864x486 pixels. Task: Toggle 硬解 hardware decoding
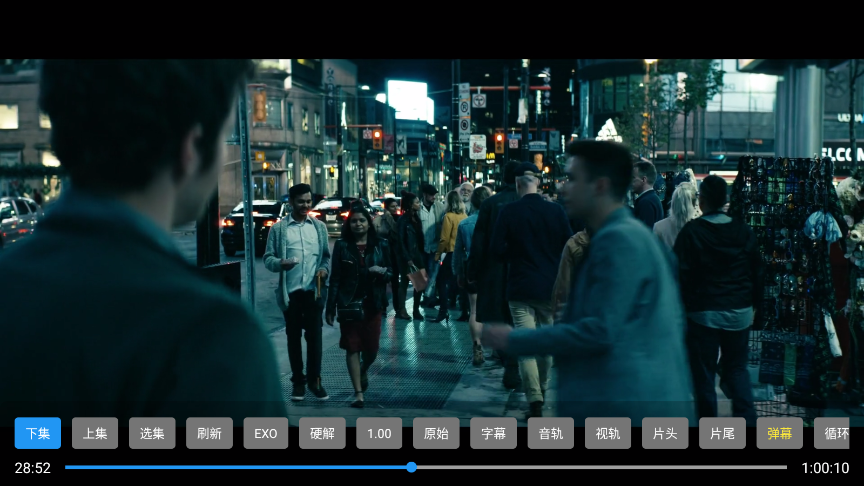click(322, 433)
